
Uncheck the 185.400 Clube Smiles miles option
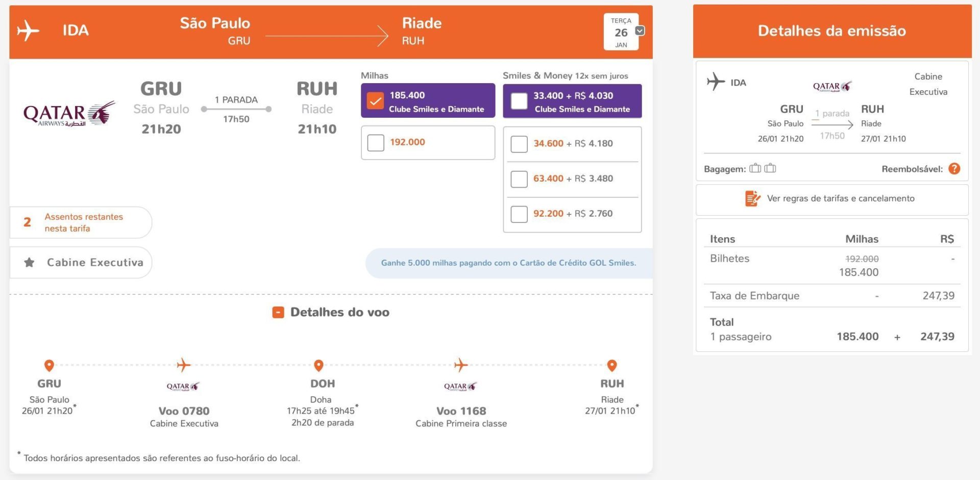tap(376, 100)
